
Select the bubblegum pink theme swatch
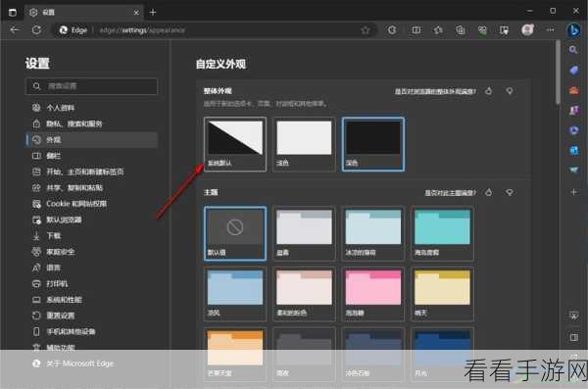pos(373,294)
